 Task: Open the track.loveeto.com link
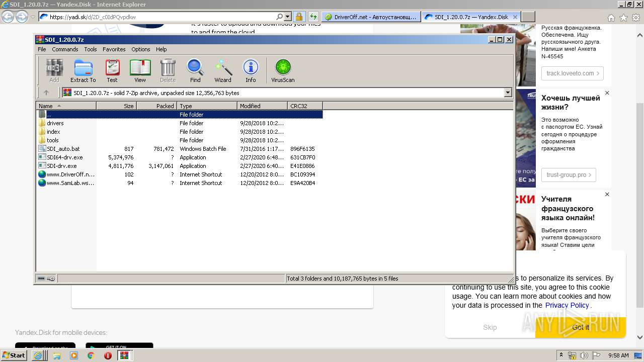tap(573, 73)
